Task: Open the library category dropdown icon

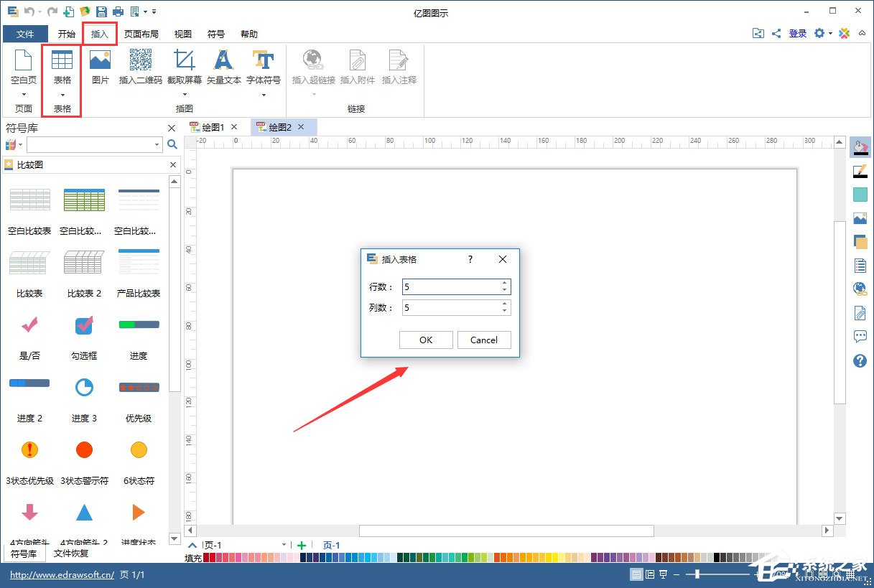Action: [14, 144]
